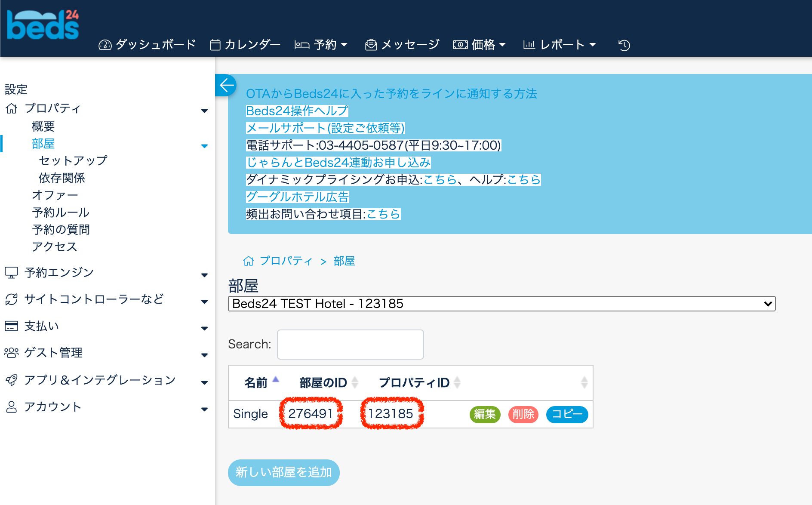Open the Beds24 TEST Hotel property selector
The image size is (812, 505).
point(501,304)
